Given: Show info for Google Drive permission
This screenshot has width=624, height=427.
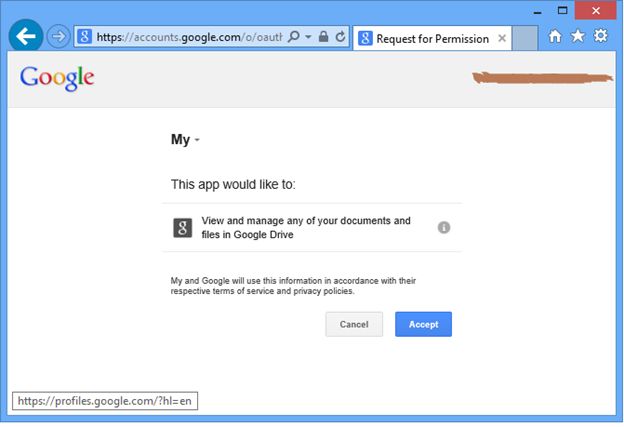Looking at the screenshot, I should [444, 228].
